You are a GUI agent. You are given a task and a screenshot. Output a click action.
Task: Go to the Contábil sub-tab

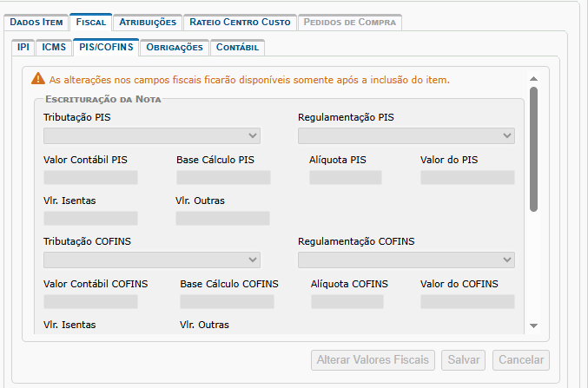pos(236,48)
